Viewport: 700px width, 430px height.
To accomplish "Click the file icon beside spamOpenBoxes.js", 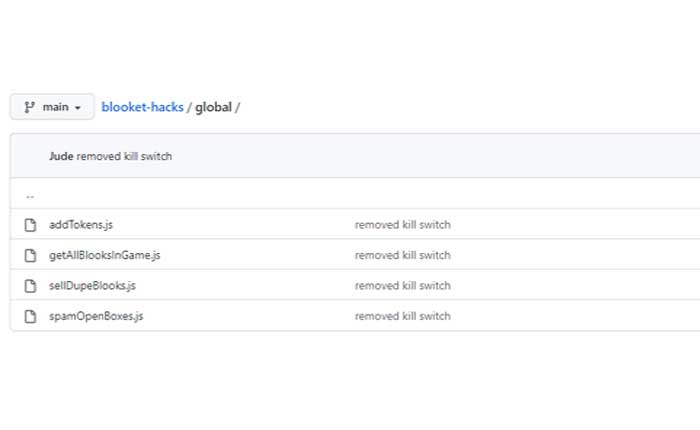I will coord(30,316).
